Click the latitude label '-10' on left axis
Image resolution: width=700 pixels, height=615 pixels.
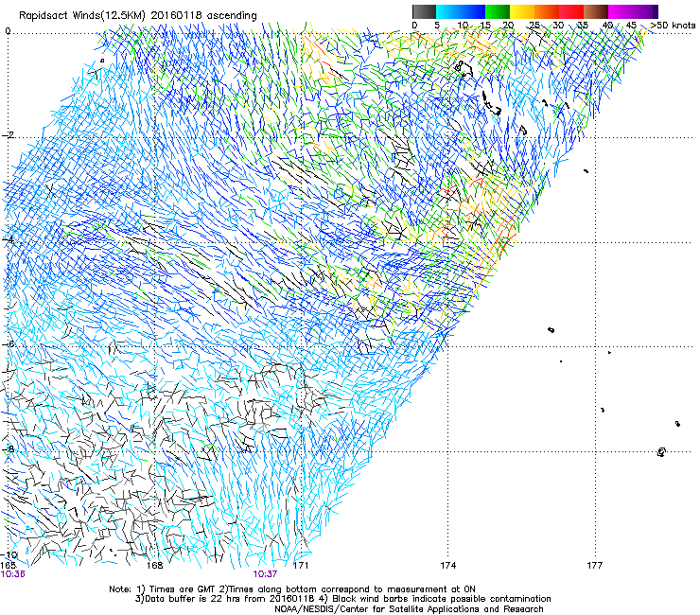tap(10, 555)
